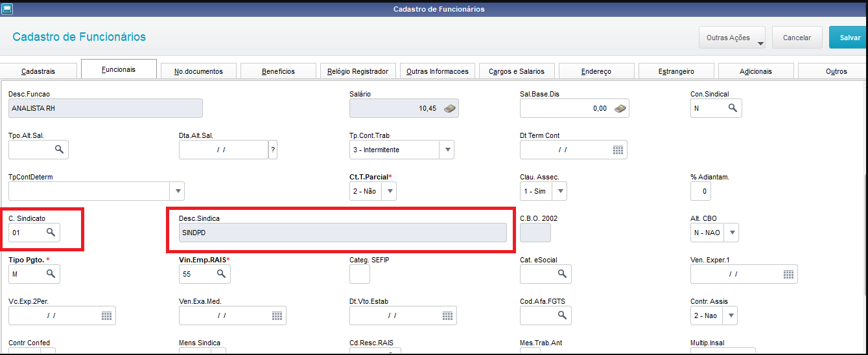Open Ven. Exper.1 calendar picker
Screen dimensions: 868x355
tap(788, 274)
